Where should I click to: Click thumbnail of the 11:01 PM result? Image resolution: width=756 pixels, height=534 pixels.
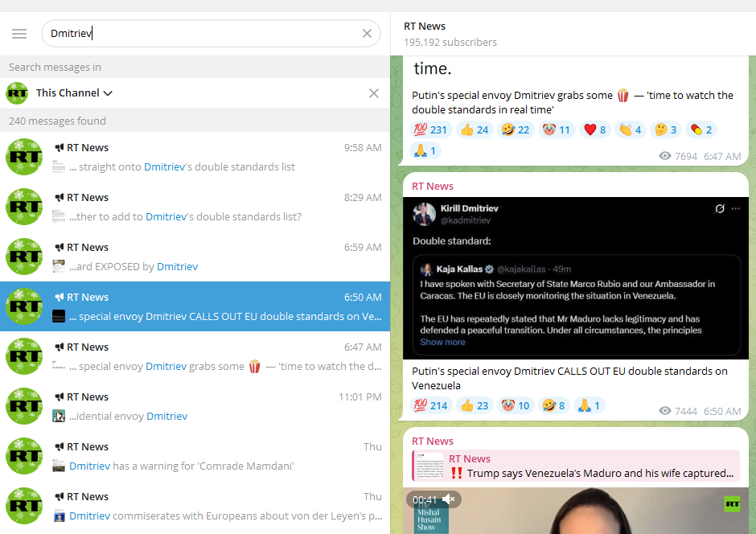coord(59,416)
